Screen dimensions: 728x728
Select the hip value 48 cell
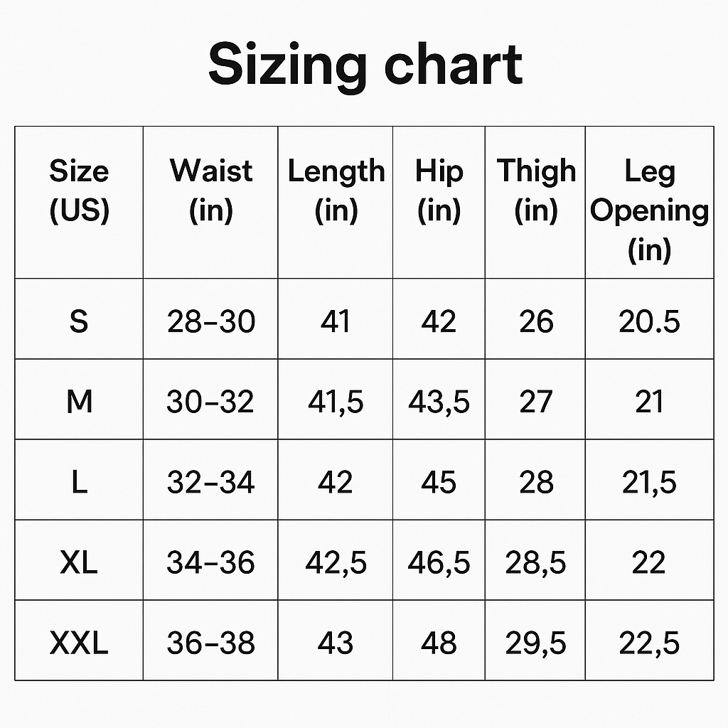click(439, 643)
